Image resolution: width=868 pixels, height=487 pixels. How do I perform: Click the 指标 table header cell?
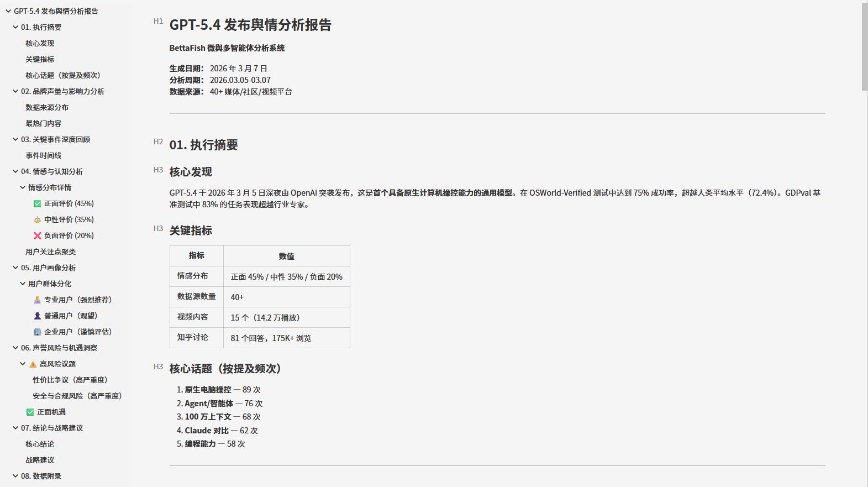pyautogui.click(x=197, y=256)
